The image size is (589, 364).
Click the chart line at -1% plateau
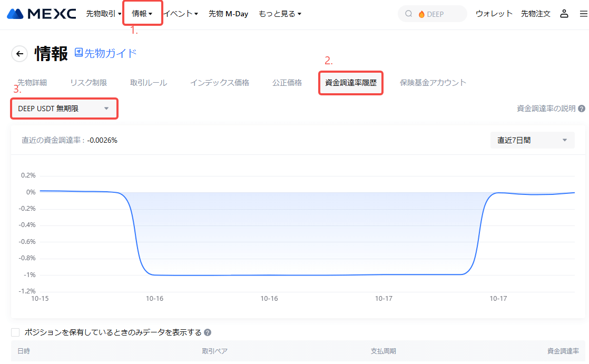coord(306,275)
